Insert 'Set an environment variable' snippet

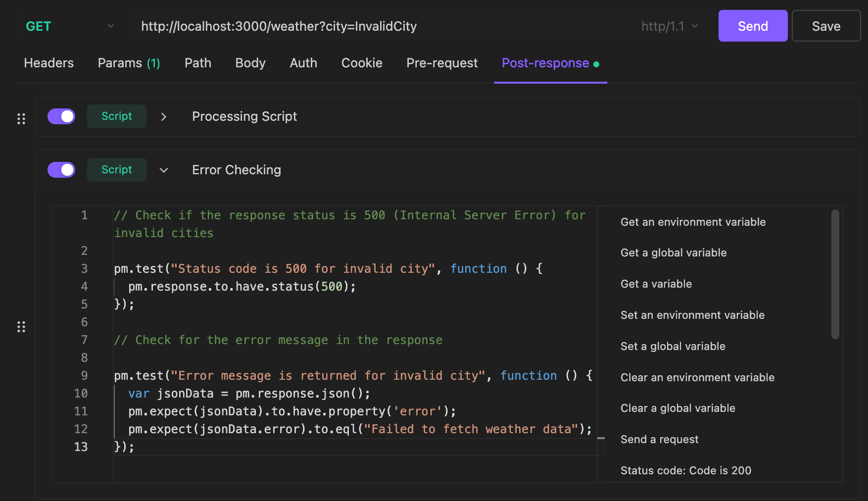click(692, 315)
